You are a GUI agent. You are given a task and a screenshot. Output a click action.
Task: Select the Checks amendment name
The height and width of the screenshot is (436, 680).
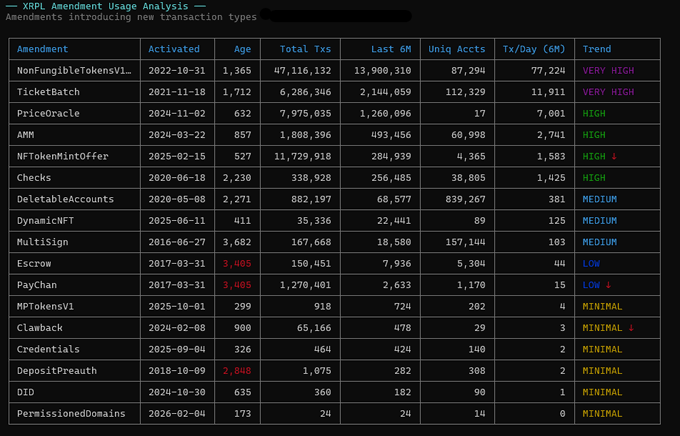pos(34,178)
